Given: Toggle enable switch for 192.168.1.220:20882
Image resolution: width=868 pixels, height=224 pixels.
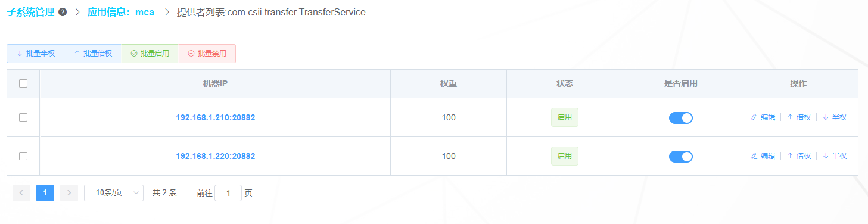Looking at the screenshot, I should [681, 157].
